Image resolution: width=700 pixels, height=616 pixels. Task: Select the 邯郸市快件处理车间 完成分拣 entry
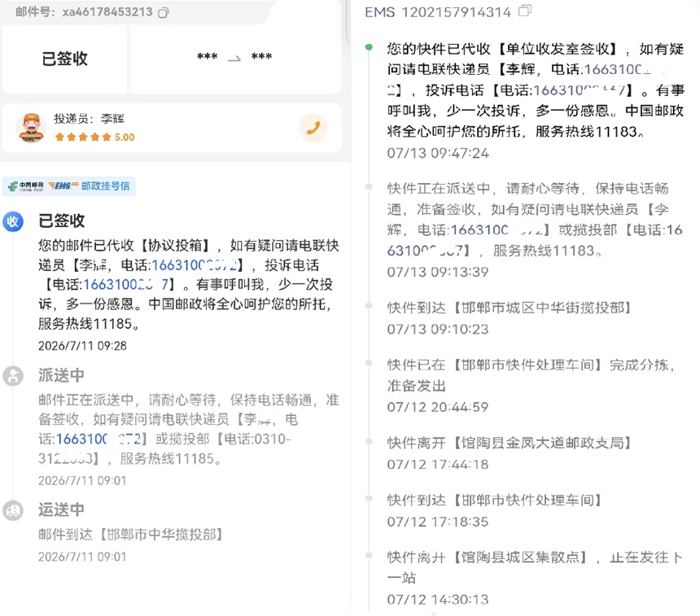(532, 375)
